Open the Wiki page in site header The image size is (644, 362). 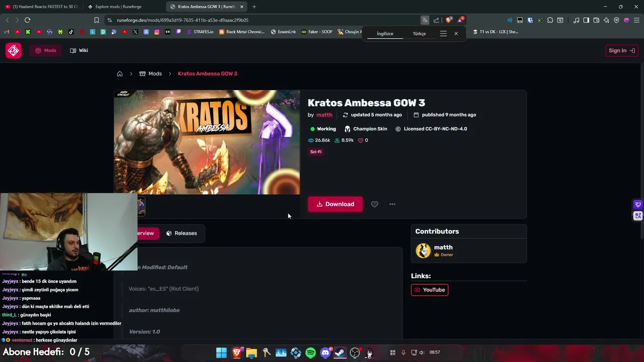coord(79,50)
